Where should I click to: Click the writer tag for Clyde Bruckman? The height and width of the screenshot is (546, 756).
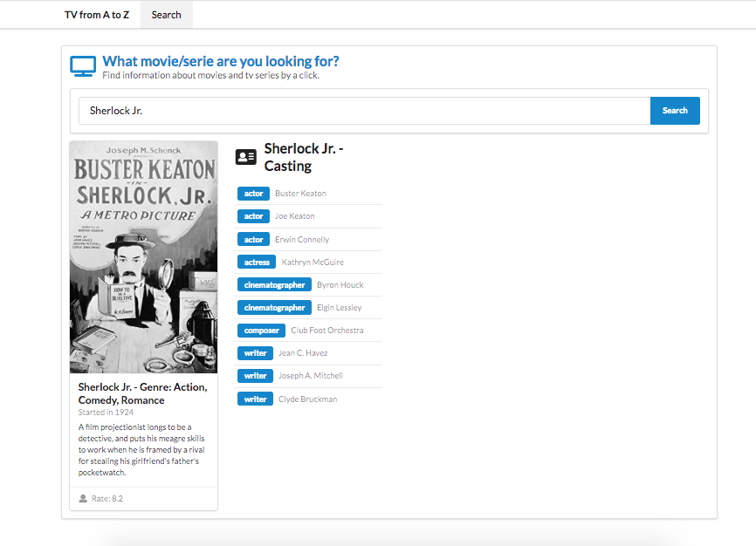[255, 399]
